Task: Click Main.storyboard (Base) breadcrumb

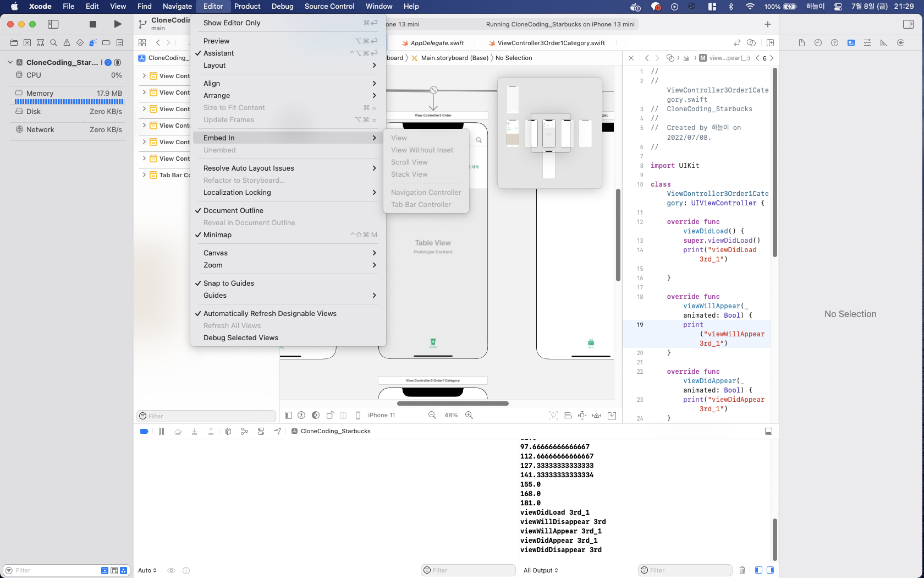Action: pyautogui.click(x=454, y=58)
